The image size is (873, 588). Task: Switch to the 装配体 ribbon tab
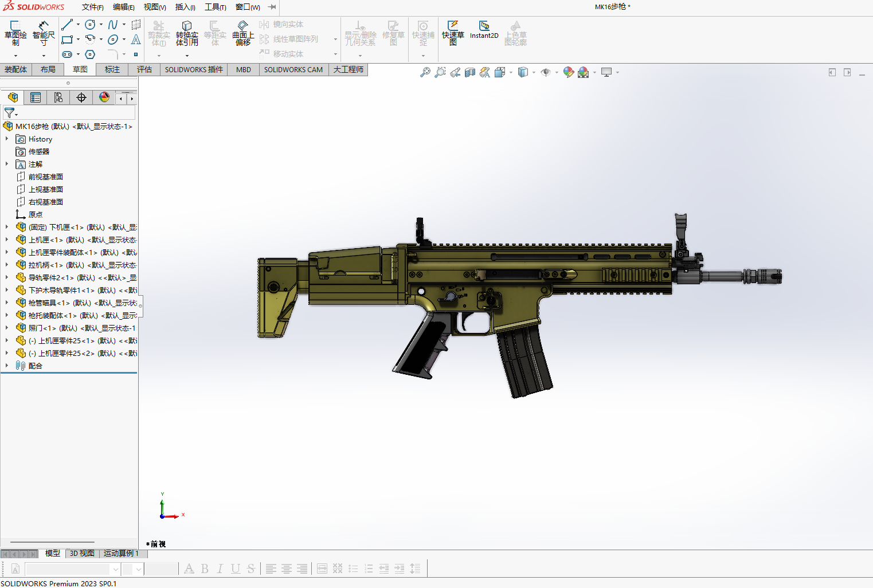[15, 69]
